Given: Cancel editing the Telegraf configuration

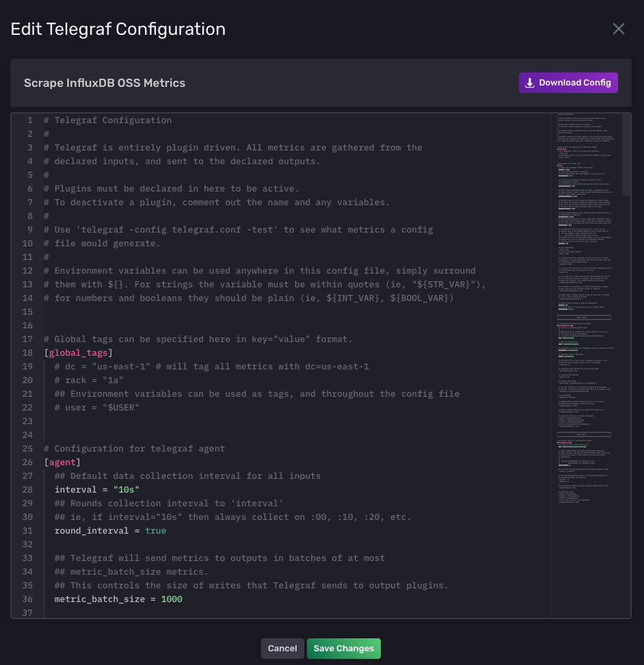Looking at the screenshot, I should (x=282, y=649).
